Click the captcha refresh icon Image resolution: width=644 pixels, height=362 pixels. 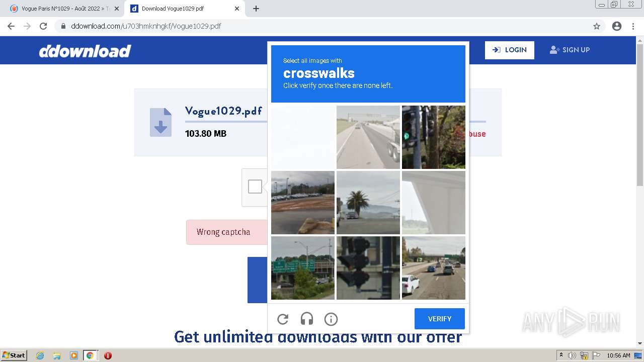pos(283,319)
